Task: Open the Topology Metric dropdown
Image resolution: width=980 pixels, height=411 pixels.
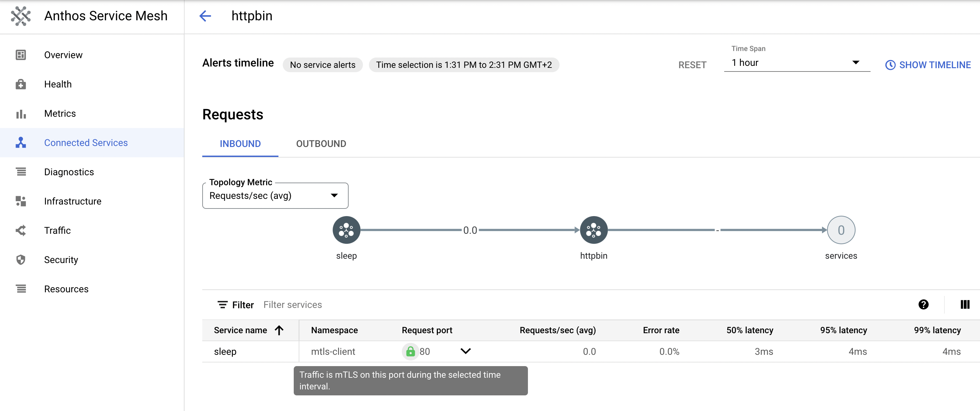Action: 275,196
